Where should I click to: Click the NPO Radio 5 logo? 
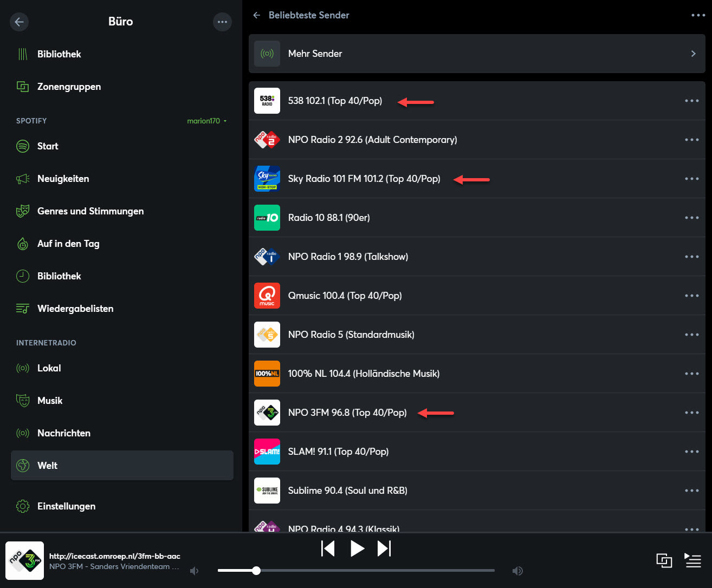pyautogui.click(x=267, y=335)
